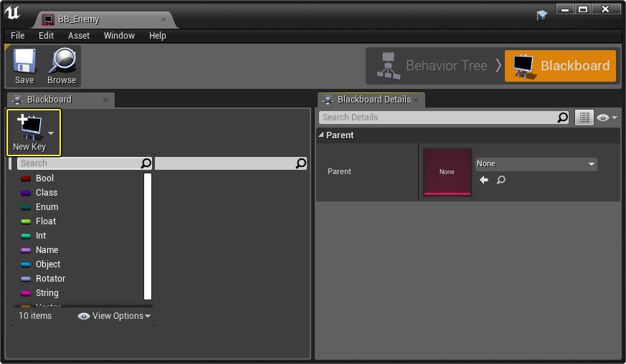Use selected asset arrow for Parent
Screen dimensions: 626x364
coord(484,180)
